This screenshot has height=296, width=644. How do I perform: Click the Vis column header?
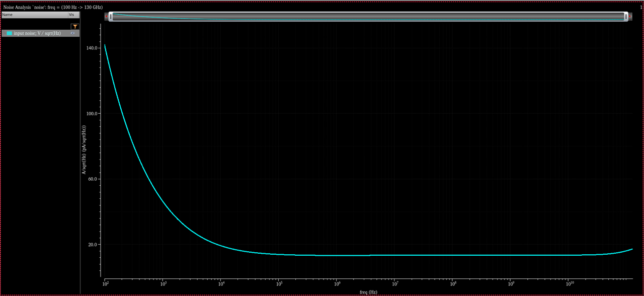pos(73,15)
